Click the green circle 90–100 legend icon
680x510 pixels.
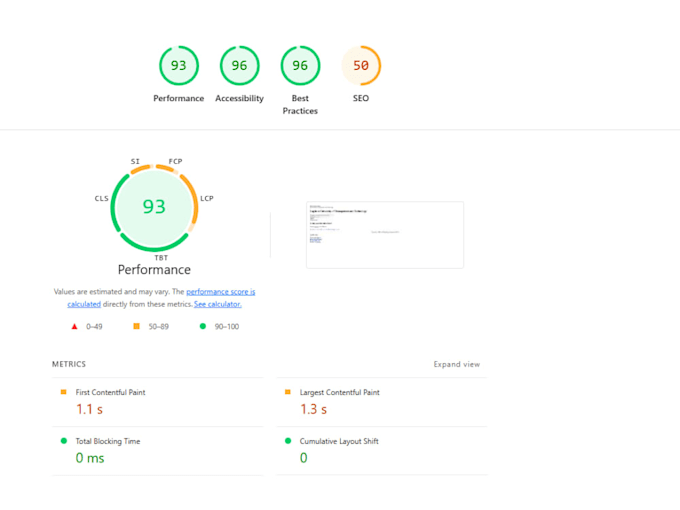[x=203, y=326]
